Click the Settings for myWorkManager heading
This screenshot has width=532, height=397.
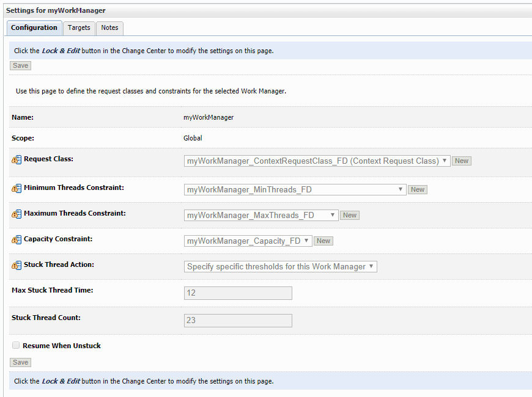(56, 10)
